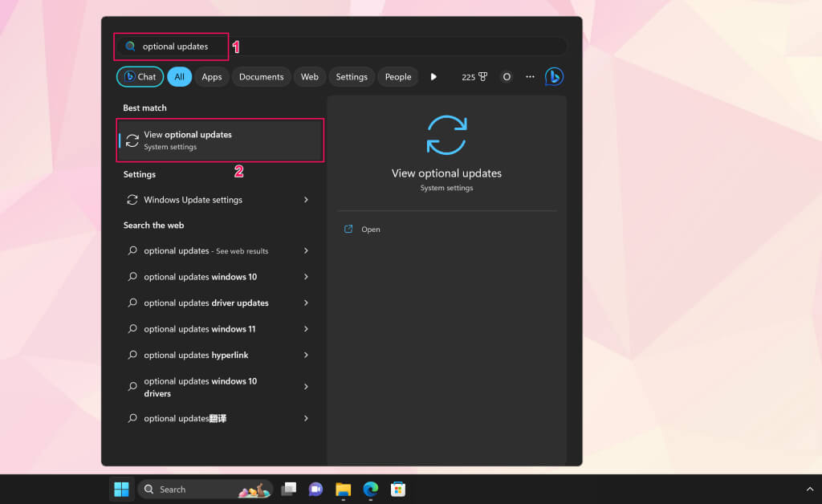Open Microsoft Edge from the taskbar
Image resolution: width=822 pixels, height=504 pixels.
click(x=371, y=489)
